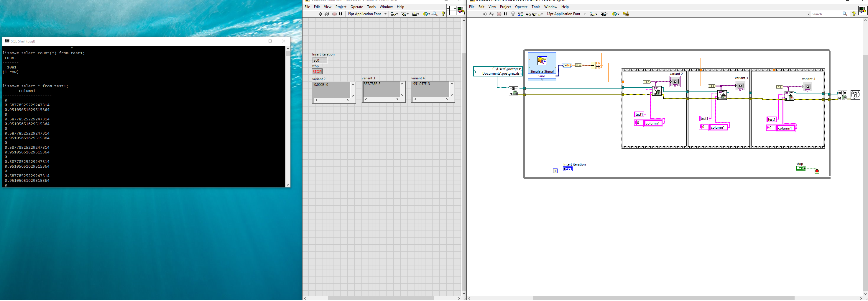Screen dimensions: 868x301
Task: Pause execution from Front Panel toolbar
Action: click(x=341, y=14)
